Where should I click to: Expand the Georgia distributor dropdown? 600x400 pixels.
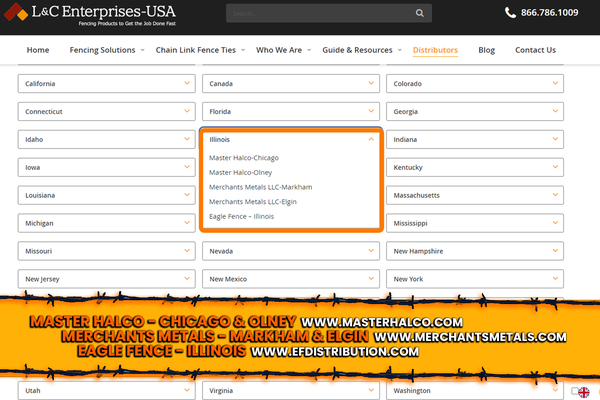click(x=475, y=111)
